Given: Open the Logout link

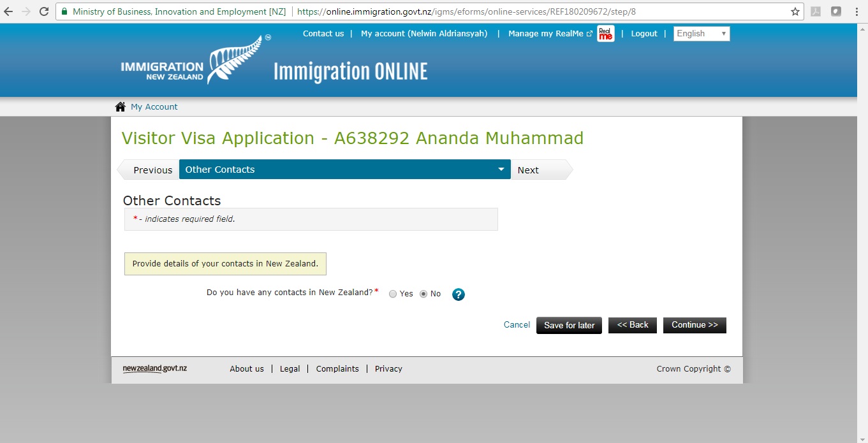Looking at the screenshot, I should tap(644, 34).
